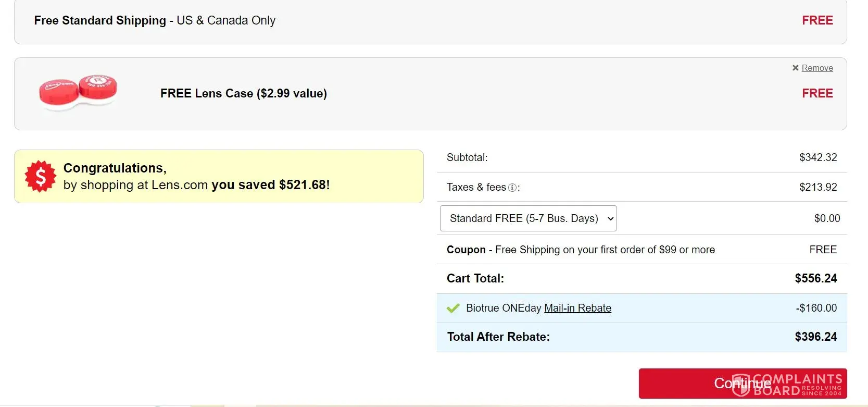Click the green checkmark beside Biotrue ONEday

tap(453, 308)
